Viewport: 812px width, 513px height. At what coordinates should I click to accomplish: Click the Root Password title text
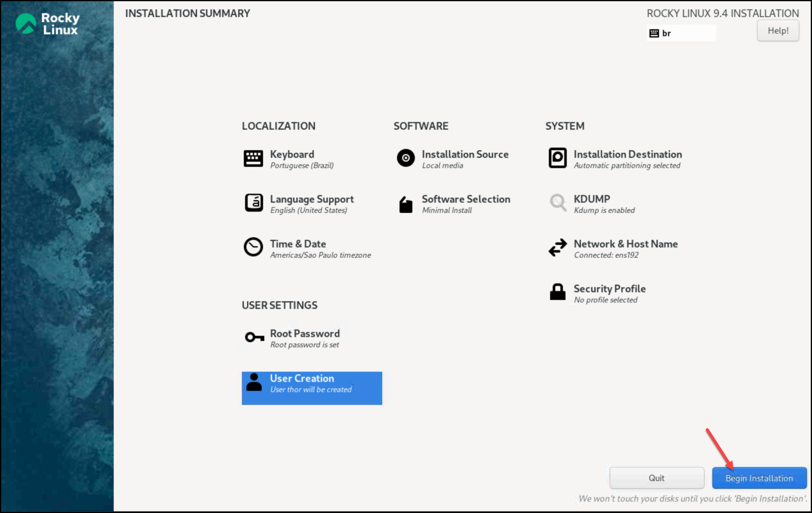click(304, 334)
